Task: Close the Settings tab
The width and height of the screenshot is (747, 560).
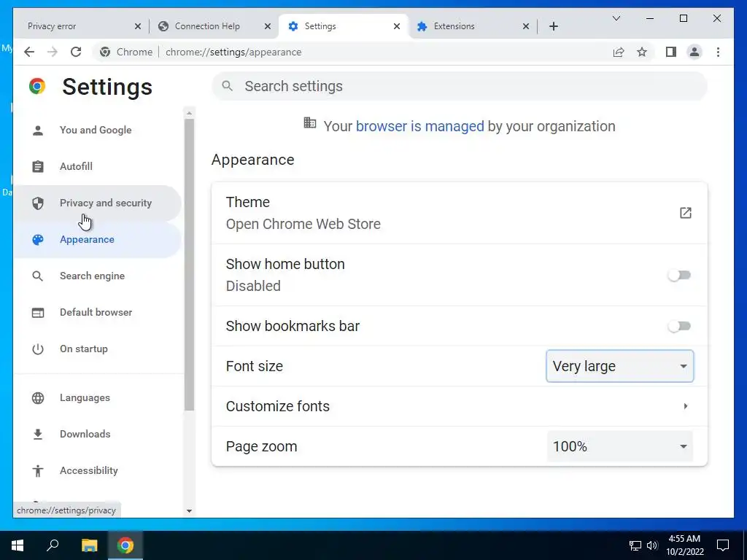Action: click(x=397, y=26)
